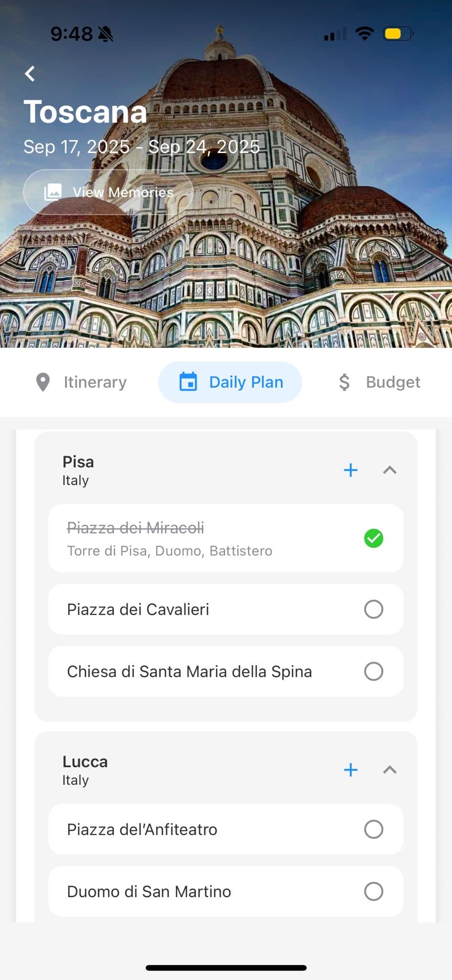Tap the Toscana trip title

pos(85,112)
